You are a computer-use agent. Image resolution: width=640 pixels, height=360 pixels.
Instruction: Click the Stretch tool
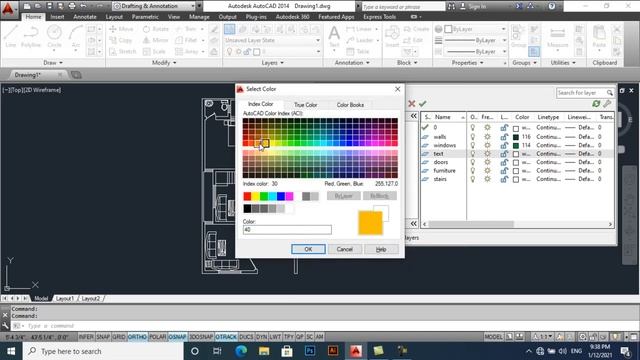pos(122,51)
